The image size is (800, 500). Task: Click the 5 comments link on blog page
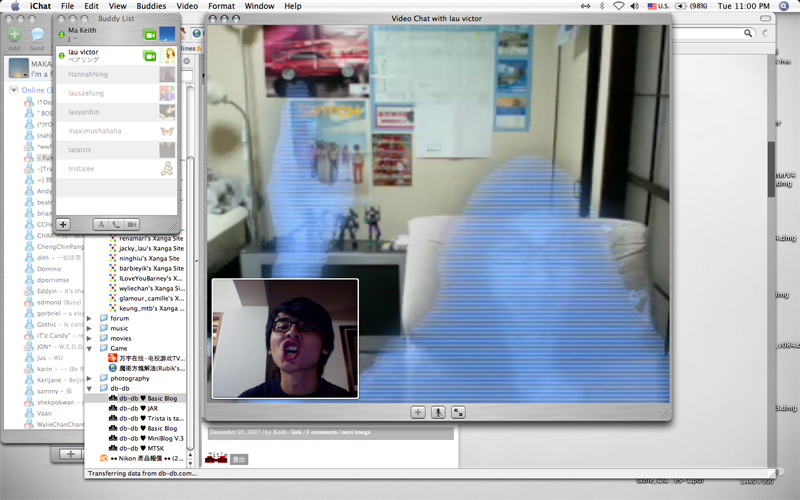(321, 432)
